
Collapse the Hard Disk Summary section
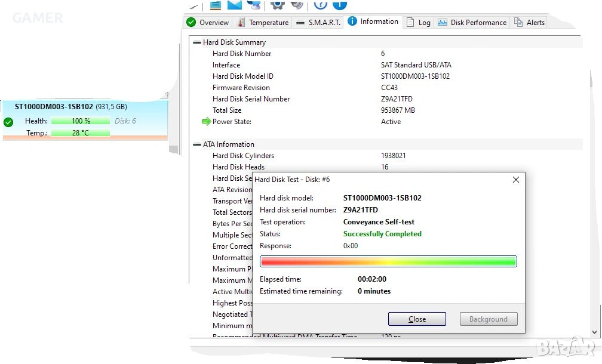(x=196, y=42)
